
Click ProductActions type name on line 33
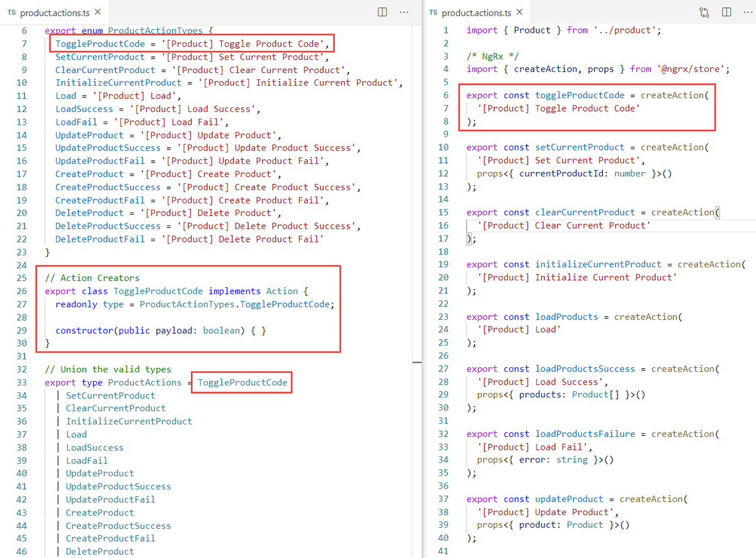(x=145, y=382)
